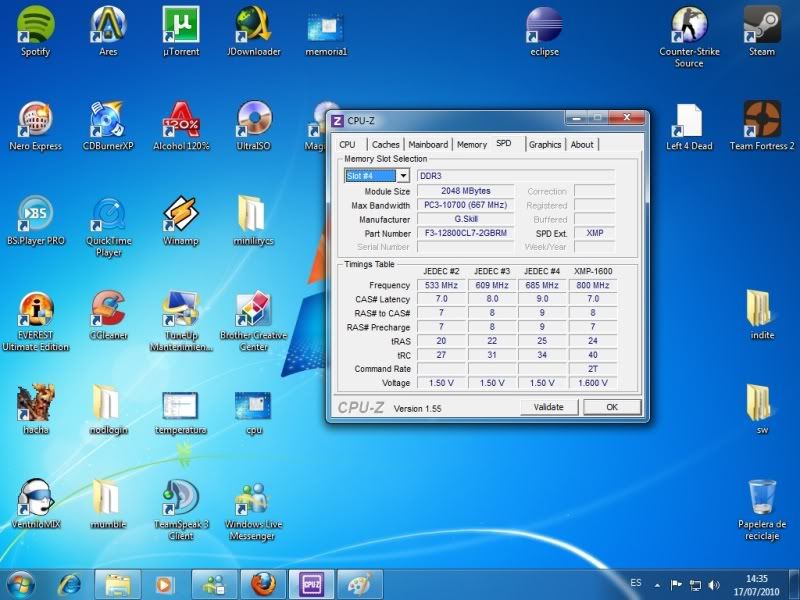Click the PC3-10700 (667 MHz) bandwidth value

point(465,205)
